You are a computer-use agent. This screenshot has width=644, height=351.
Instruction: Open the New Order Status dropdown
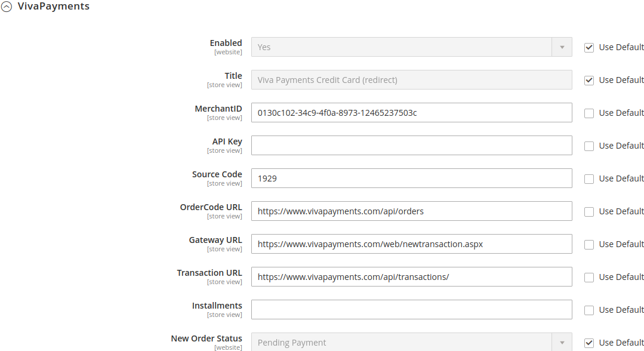tap(412, 342)
